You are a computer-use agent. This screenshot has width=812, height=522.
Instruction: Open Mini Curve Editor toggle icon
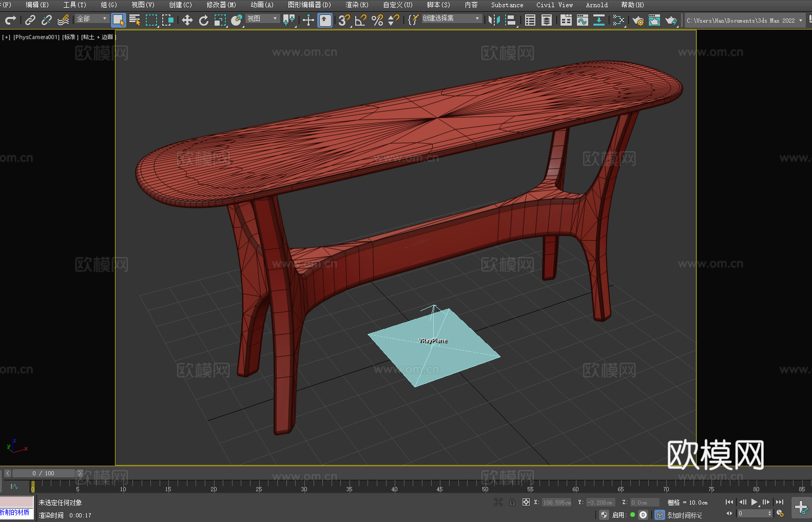[x=14, y=486]
